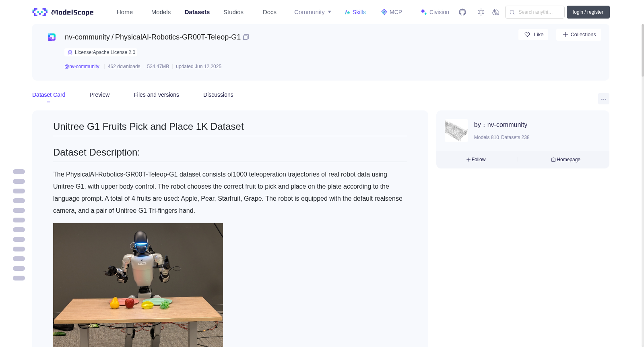Click the search magnifier icon
This screenshot has width=644, height=347.
pos(512,12)
